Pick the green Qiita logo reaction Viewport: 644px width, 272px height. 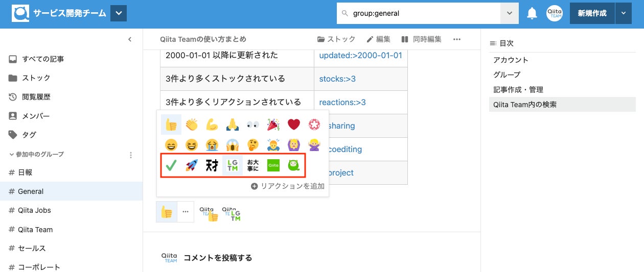tap(273, 165)
